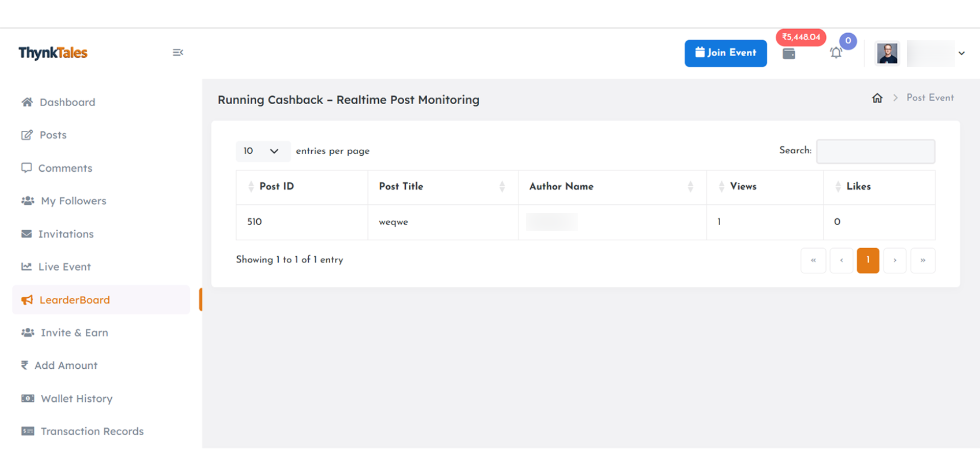Screen dimensions: 980x476
Task: Open the notifications bell
Action: coord(836,53)
